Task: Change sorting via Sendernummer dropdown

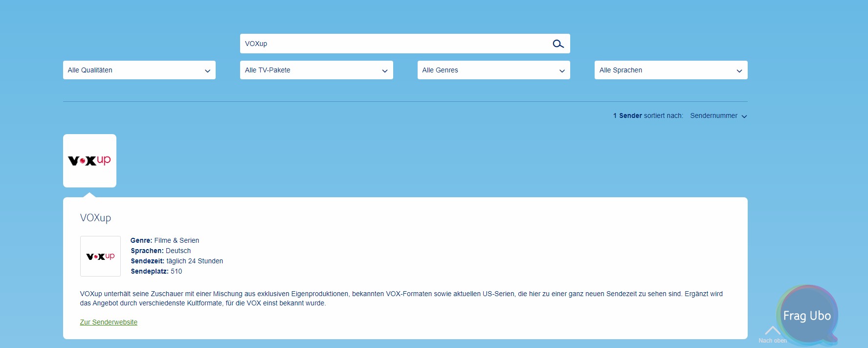Action: tap(713, 116)
